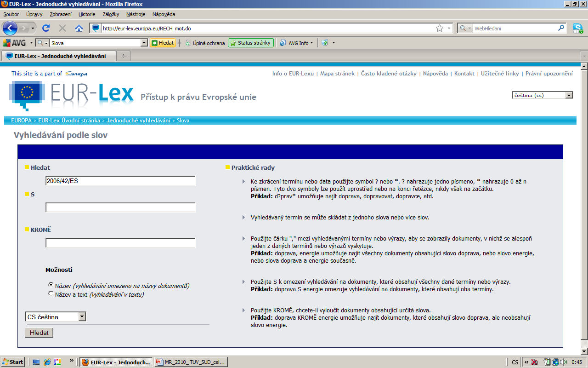588x368 pixels.
Task: Click the Info o EUR-Lexu link
Action: 293,74
